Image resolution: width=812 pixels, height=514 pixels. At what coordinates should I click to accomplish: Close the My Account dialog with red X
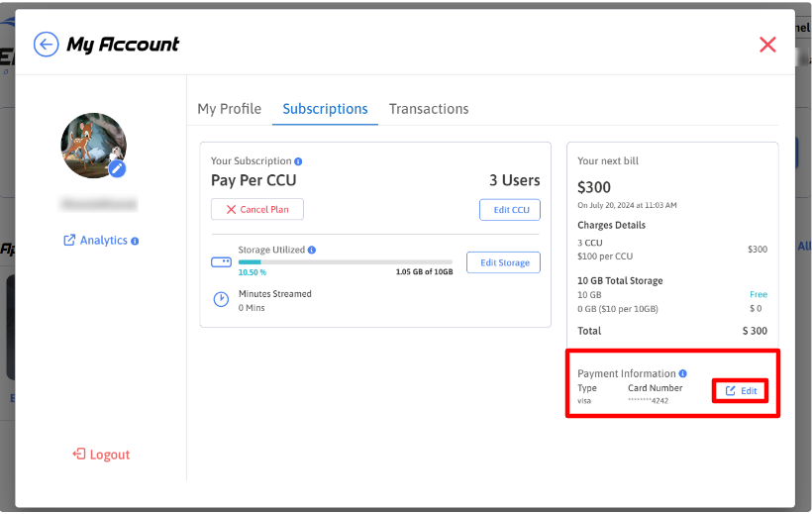click(x=767, y=45)
